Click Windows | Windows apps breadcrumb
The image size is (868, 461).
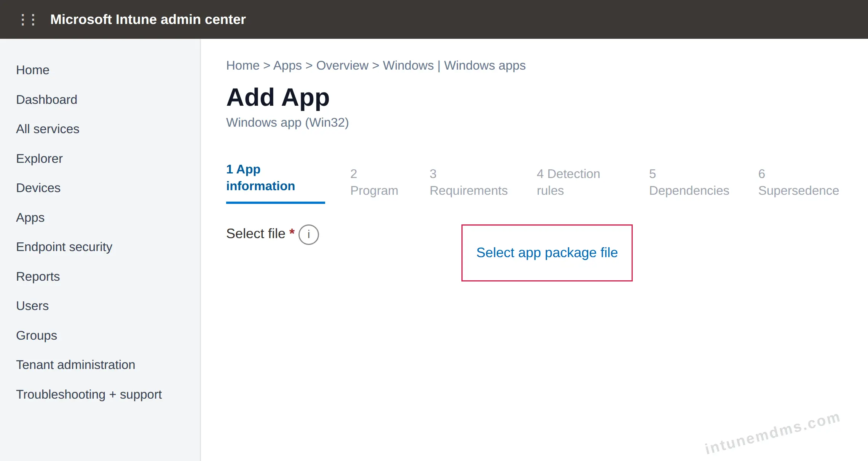point(454,65)
